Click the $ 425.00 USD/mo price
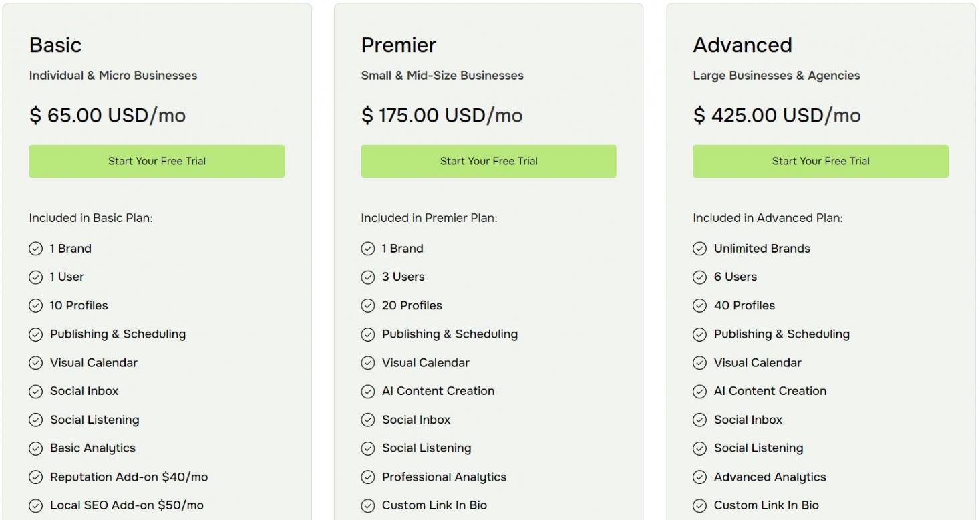 click(x=776, y=115)
